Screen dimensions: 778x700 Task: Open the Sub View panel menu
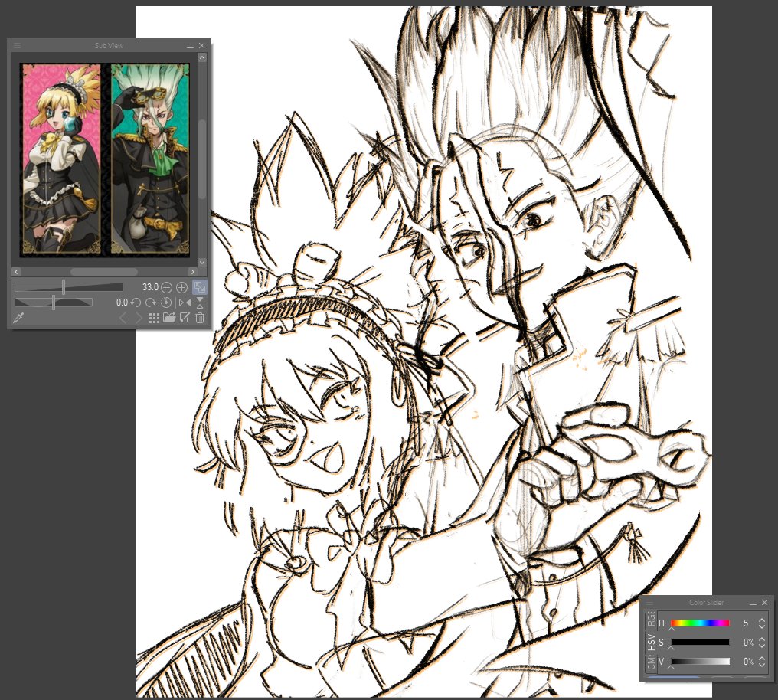[18, 46]
